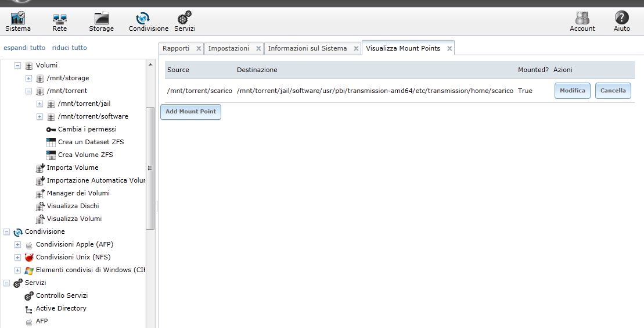The width and height of the screenshot is (644, 328).
Task: Click the Crea un Dataset ZFS icon
Action: click(51, 142)
